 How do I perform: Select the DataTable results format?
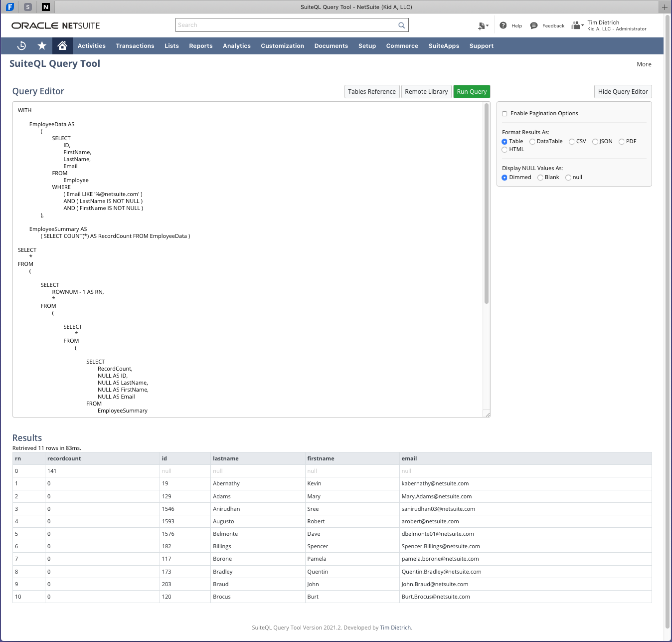click(x=532, y=142)
